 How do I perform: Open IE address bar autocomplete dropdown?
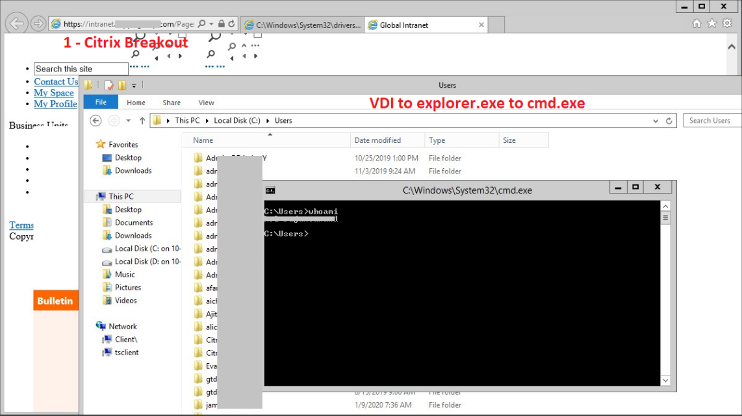211,24
